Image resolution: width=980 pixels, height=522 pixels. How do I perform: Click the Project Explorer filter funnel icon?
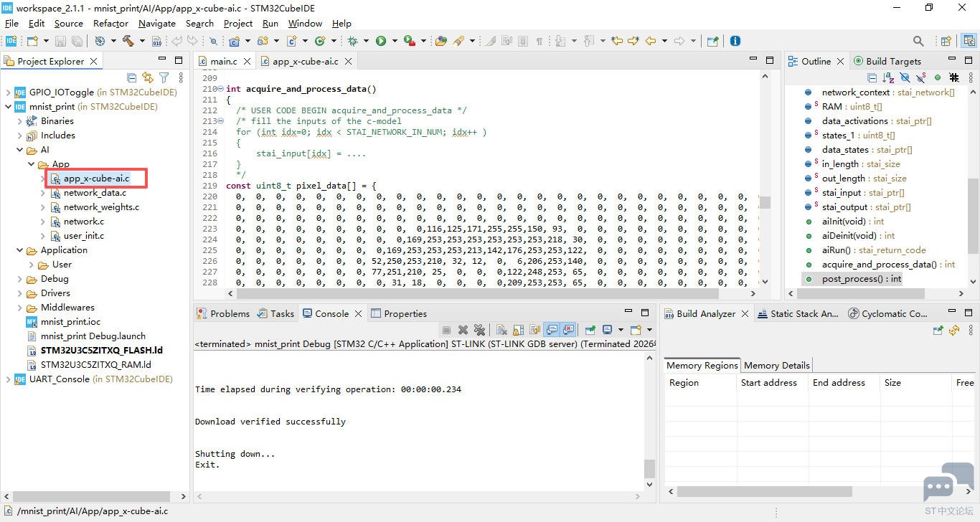pyautogui.click(x=164, y=77)
